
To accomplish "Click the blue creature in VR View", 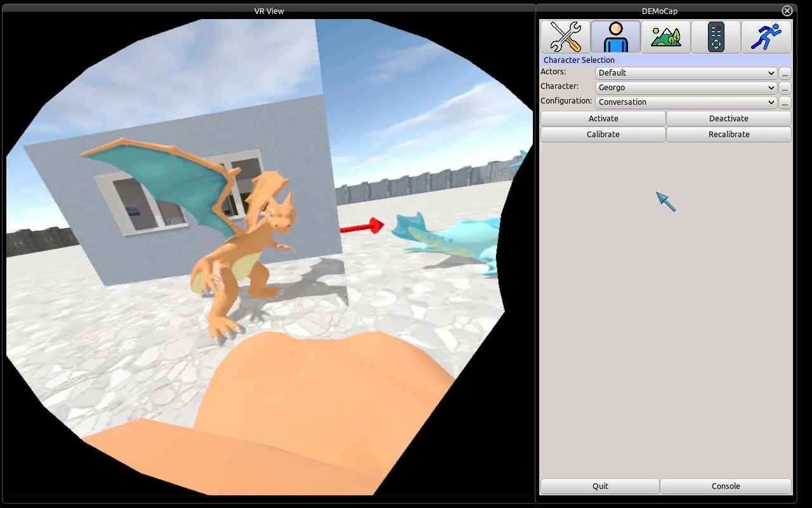I will (x=448, y=243).
